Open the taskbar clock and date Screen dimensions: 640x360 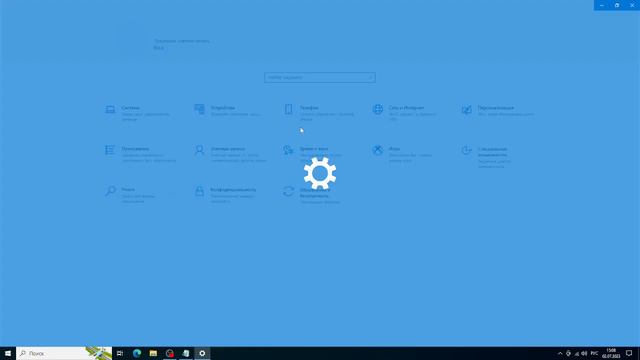[x=611, y=353]
